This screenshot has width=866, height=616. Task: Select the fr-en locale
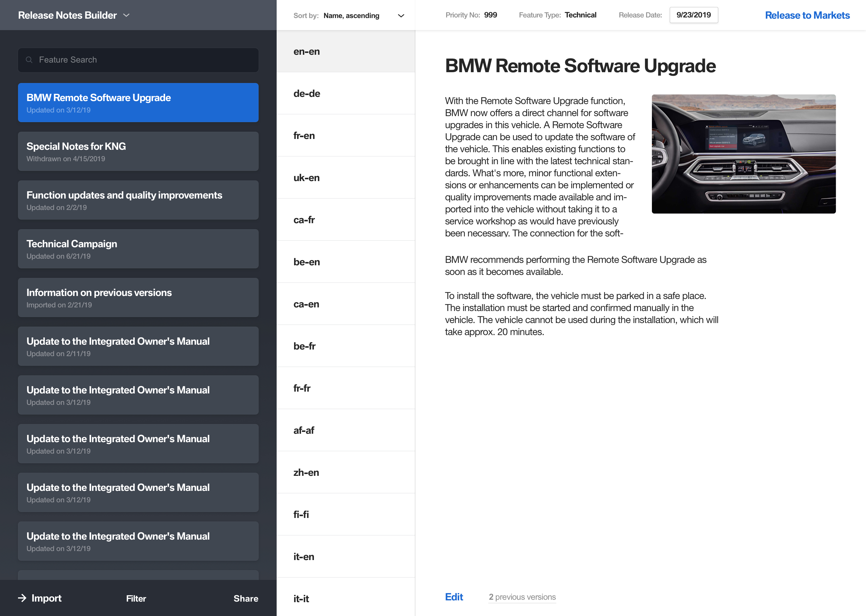click(346, 135)
